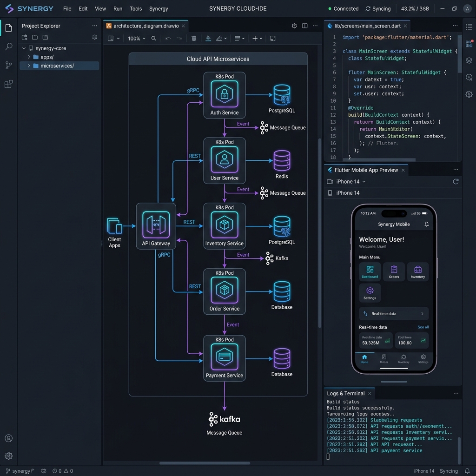This screenshot has width=476, height=476.
Task: Open the Extensions icon in activity bar
Action: (8, 84)
